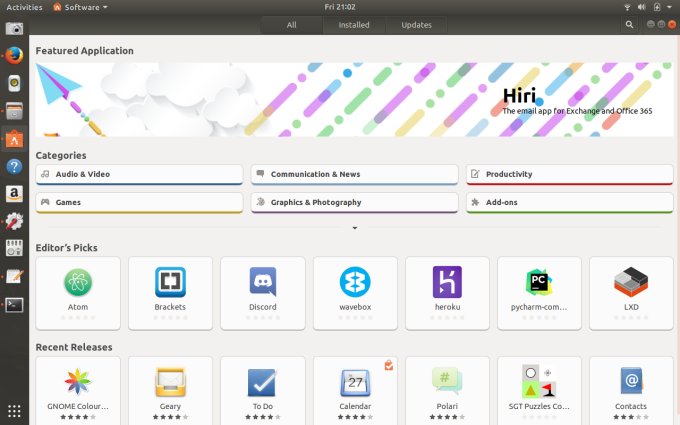680x425 pixels.
Task: Open the wavebox app tile
Action: [x=355, y=293]
